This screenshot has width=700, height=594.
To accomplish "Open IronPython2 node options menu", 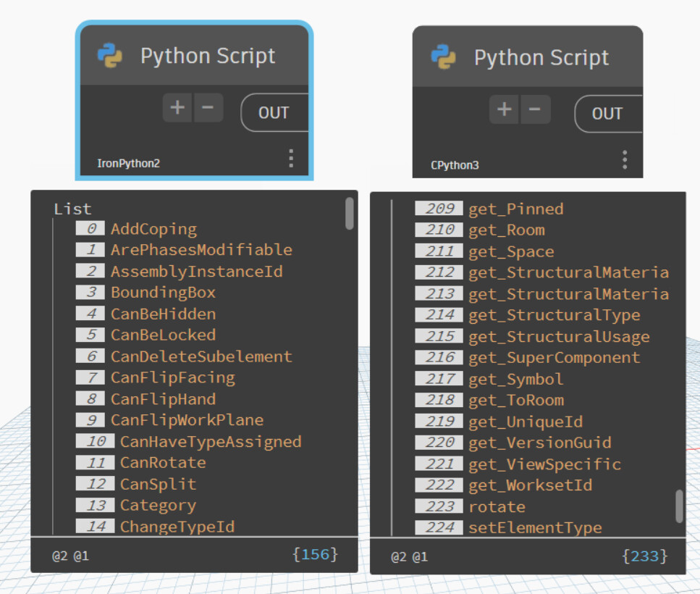I will click(290, 159).
